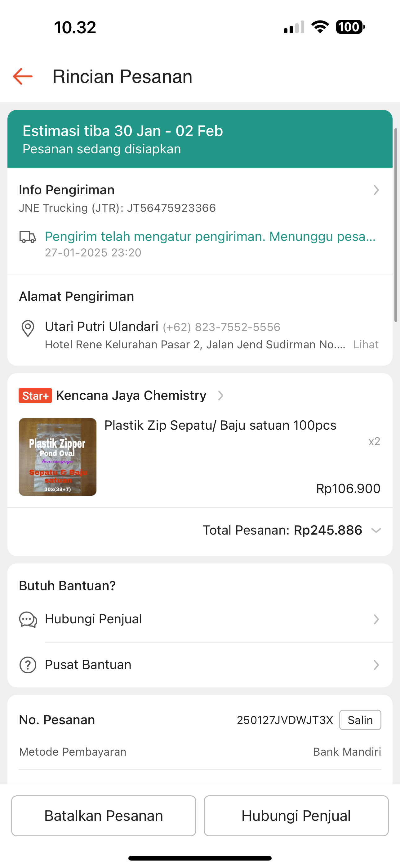Check the battery indicator in status bar

(350, 27)
